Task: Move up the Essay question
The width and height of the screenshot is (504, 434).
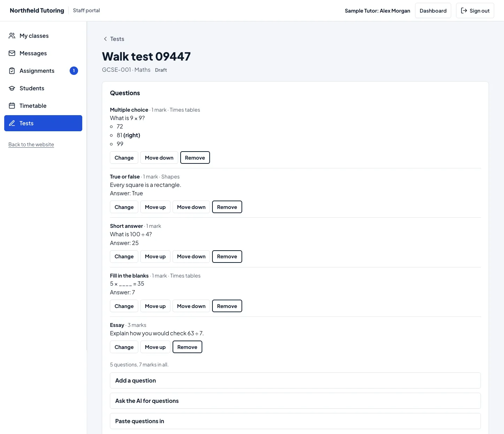Action: pyautogui.click(x=155, y=347)
